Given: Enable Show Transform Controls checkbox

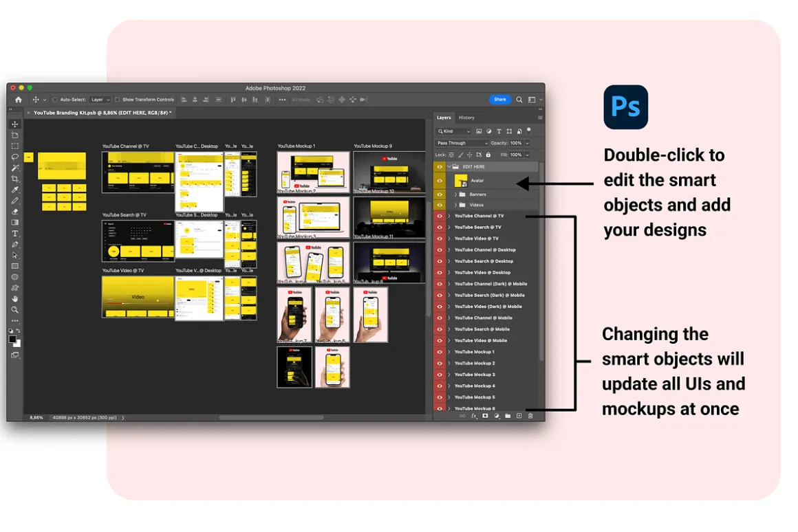Looking at the screenshot, I should pyautogui.click(x=118, y=100).
